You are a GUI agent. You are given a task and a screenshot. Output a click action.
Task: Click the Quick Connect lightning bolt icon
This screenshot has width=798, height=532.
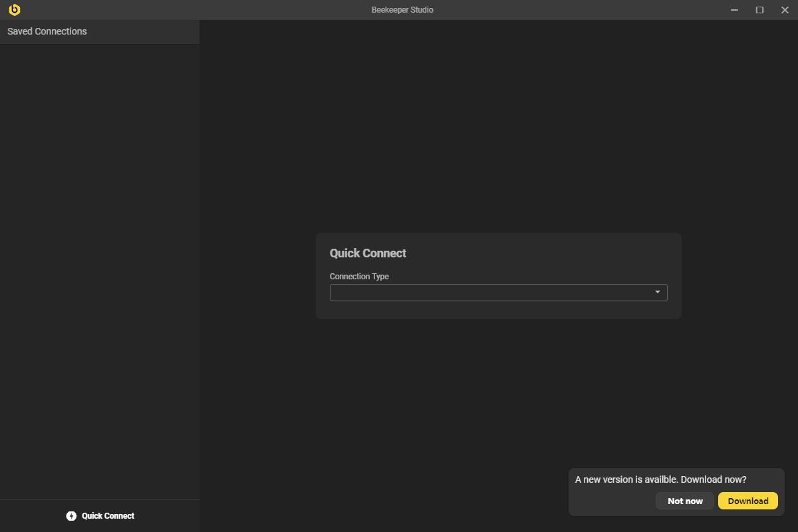tap(71, 516)
